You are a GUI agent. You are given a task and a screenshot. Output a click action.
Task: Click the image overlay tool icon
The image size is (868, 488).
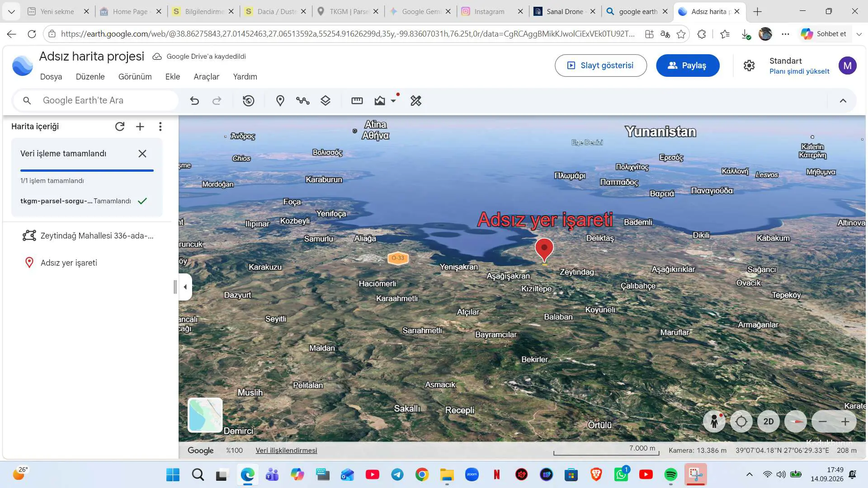pyautogui.click(x=380, y=101)
